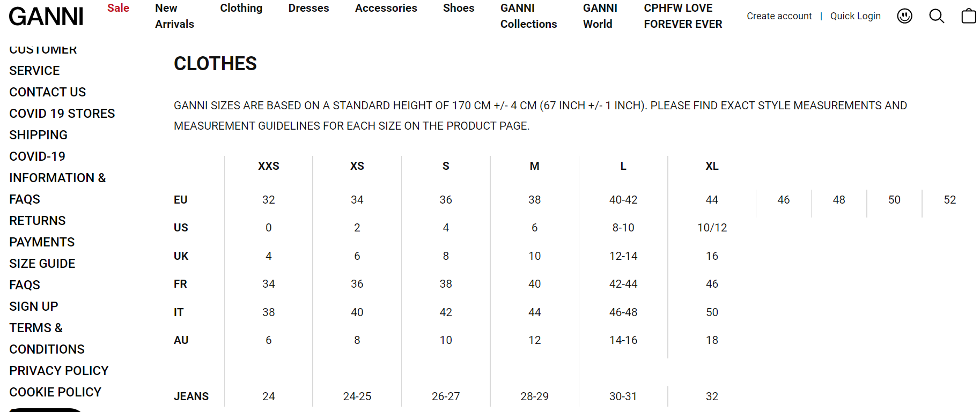Image resolution: width=980 pixels, height=412 pixels.
Task: Open the Returns sidebar link
Action: (x=38, y=221)
